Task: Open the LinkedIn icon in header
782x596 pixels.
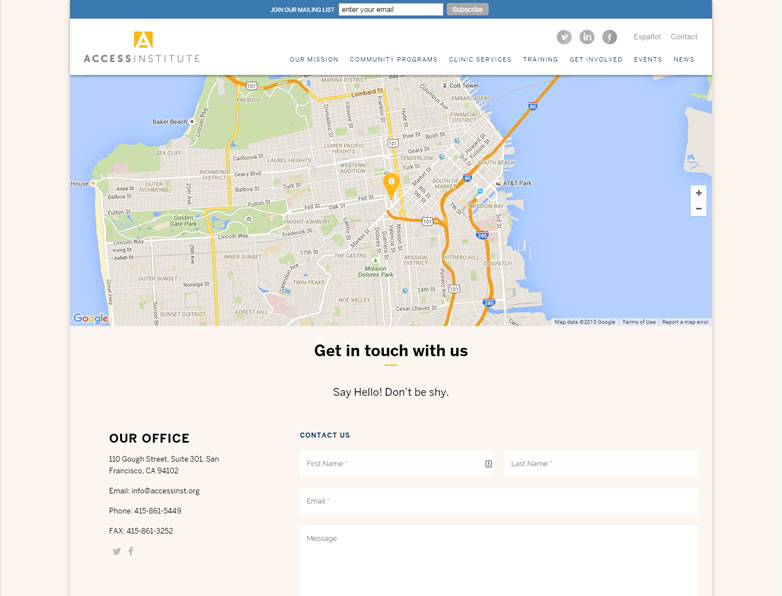Action: click(x=587, y=37)
